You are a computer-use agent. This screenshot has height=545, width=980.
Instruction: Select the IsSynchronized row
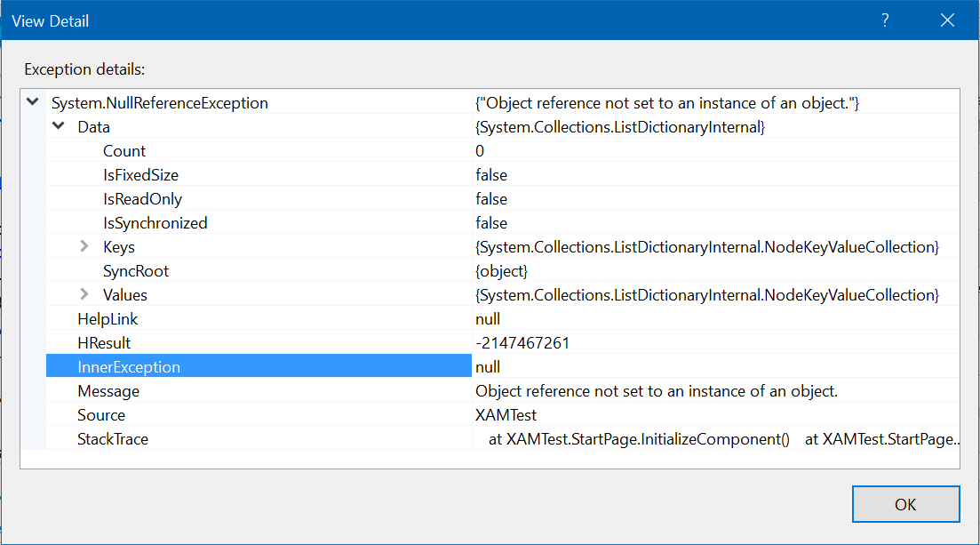[155, 222]
